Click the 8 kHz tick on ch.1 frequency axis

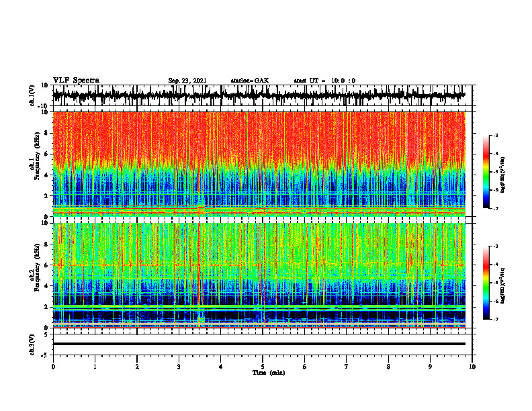click(x=46, y=133)
